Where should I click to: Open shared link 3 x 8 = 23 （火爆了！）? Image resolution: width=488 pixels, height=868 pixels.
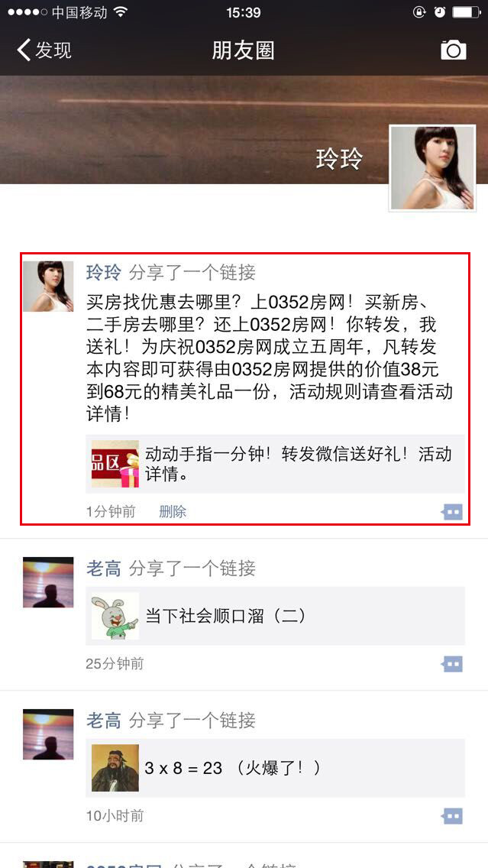(x=275, y=768)
